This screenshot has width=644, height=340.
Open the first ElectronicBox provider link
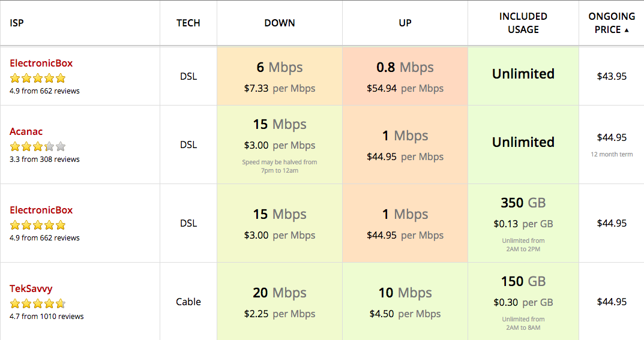pyautogui.click(x=41, y=63)
